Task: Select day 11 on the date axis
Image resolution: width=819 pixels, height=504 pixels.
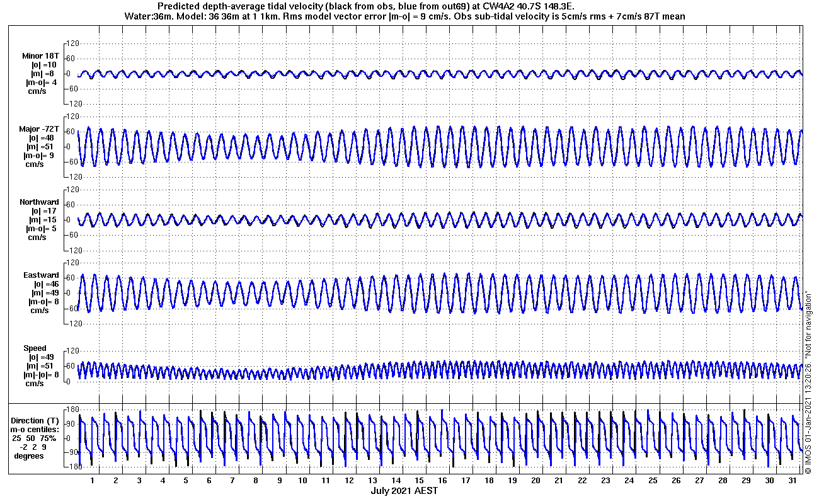Action: click(326, 480)
